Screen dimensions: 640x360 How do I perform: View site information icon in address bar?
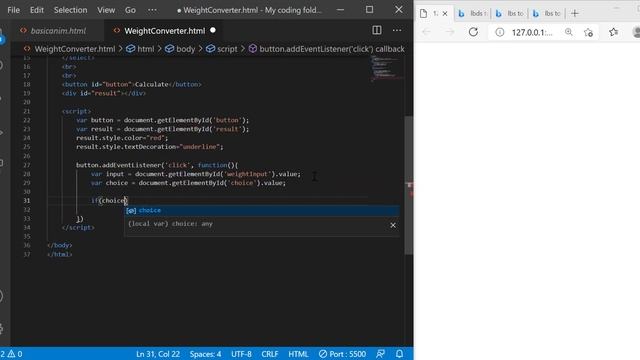click(500, 32)
